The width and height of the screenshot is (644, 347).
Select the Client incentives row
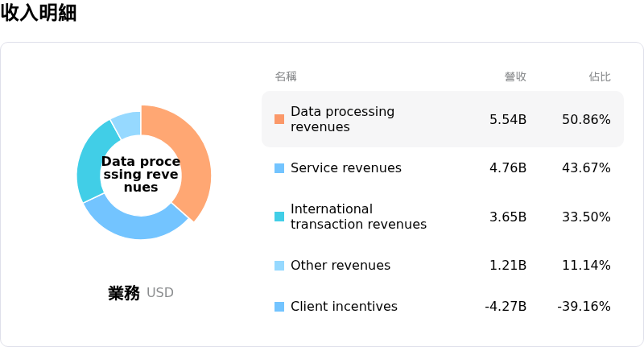coord(442,307)
